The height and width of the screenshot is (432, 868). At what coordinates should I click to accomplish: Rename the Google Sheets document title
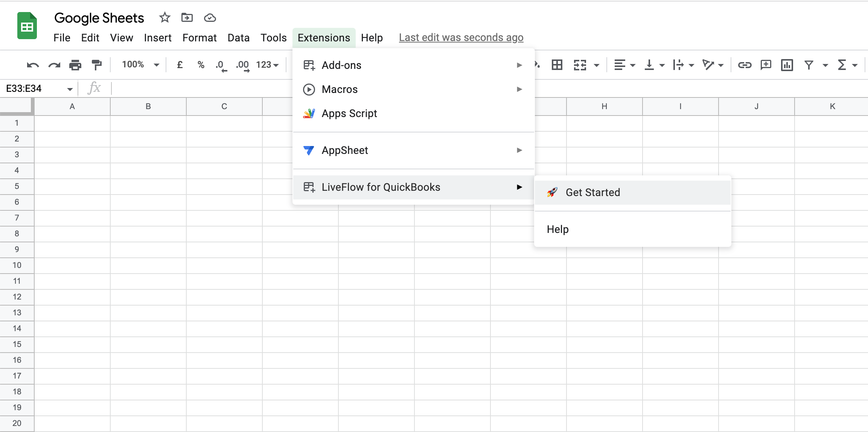coord(99,18)
